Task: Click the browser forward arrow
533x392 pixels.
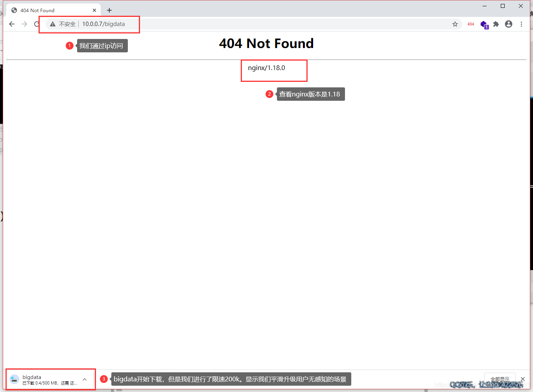Action: pyautogui.click(x=24, y=24)
